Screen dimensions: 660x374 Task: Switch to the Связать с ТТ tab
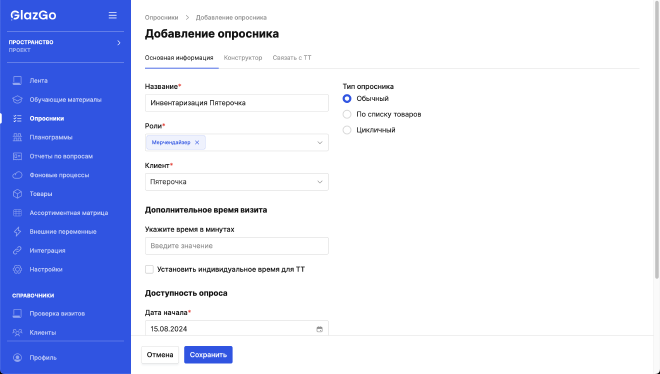point(292,58)
